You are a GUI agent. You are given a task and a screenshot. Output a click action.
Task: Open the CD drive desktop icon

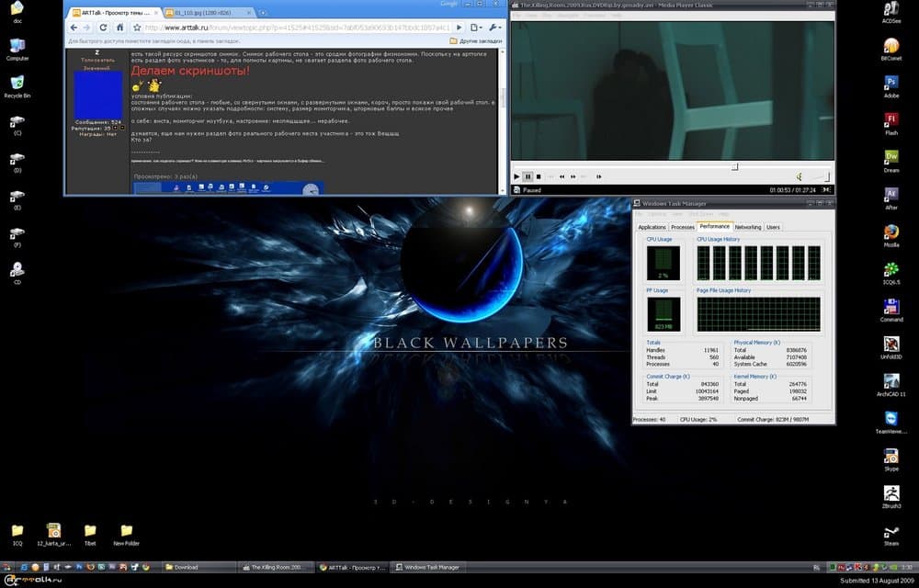(x=17, y=273)
